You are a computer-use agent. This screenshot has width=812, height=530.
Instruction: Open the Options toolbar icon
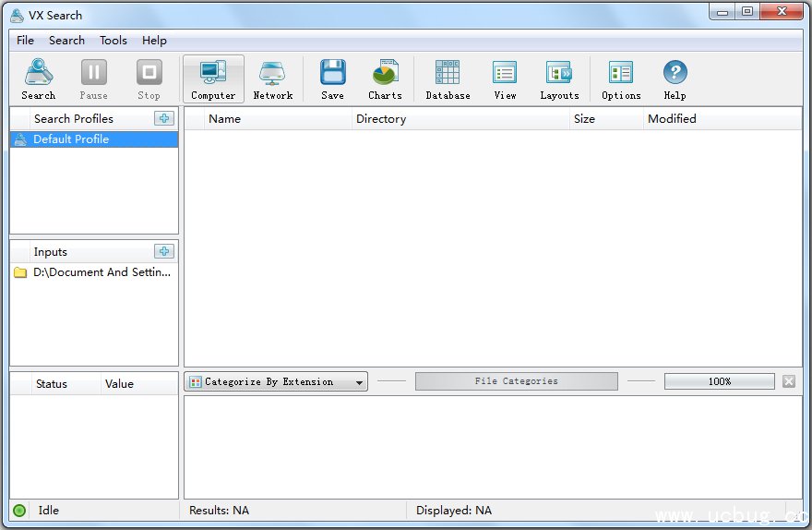coord(621,79)
